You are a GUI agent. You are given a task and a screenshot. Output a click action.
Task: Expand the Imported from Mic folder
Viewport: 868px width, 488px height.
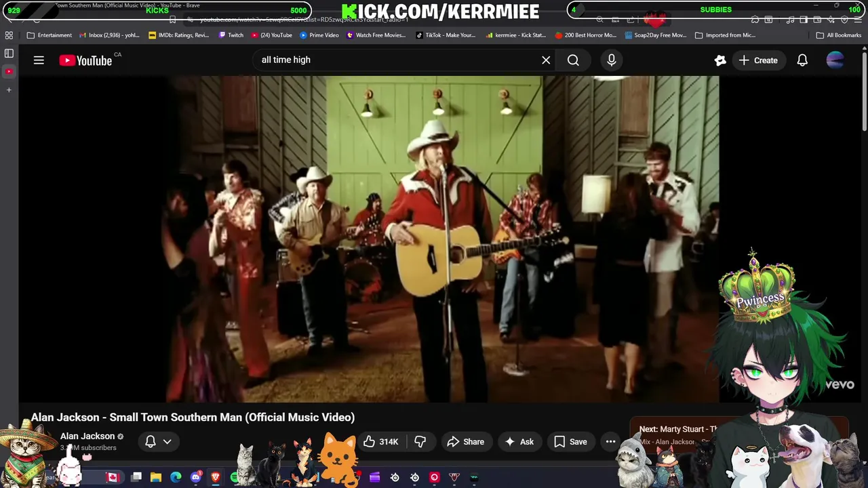726,35
